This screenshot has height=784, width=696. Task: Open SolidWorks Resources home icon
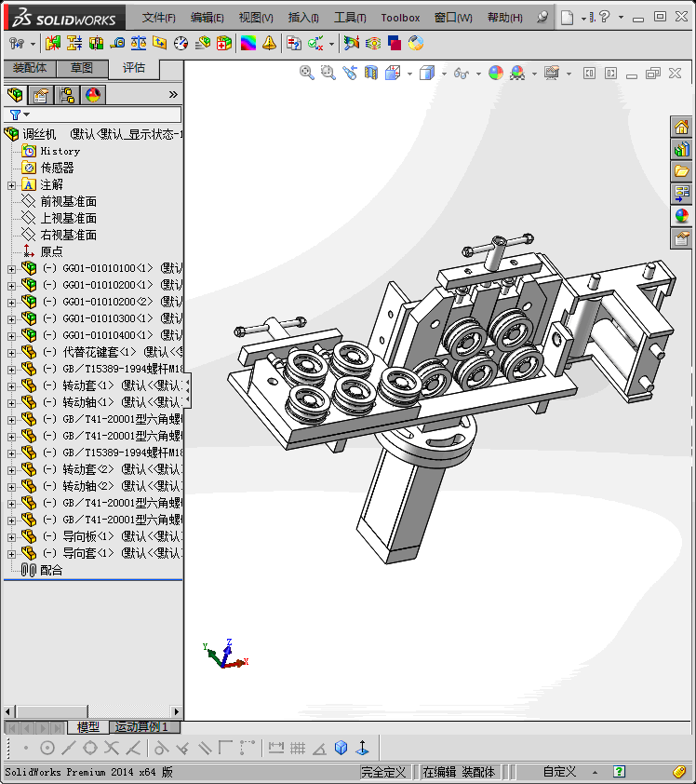(681, 128)
